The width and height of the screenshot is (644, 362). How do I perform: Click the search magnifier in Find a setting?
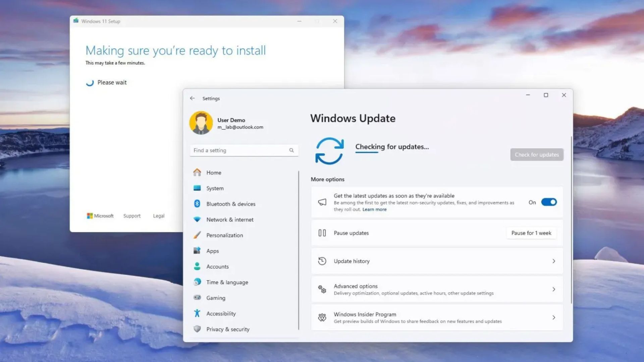click(291, 150)
